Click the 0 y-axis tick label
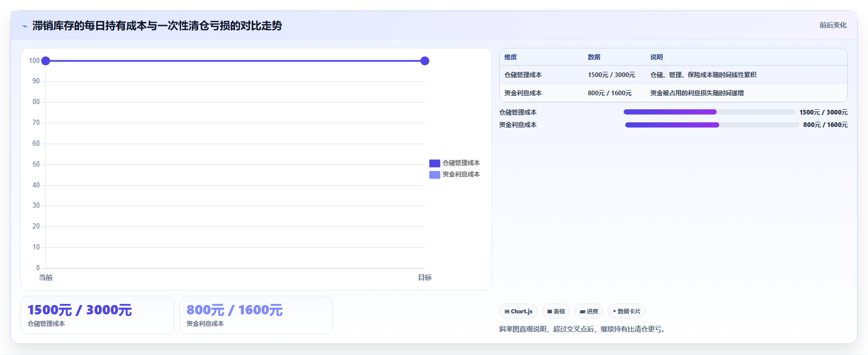Viewport: 868px width, 355px height. point(38,268)
